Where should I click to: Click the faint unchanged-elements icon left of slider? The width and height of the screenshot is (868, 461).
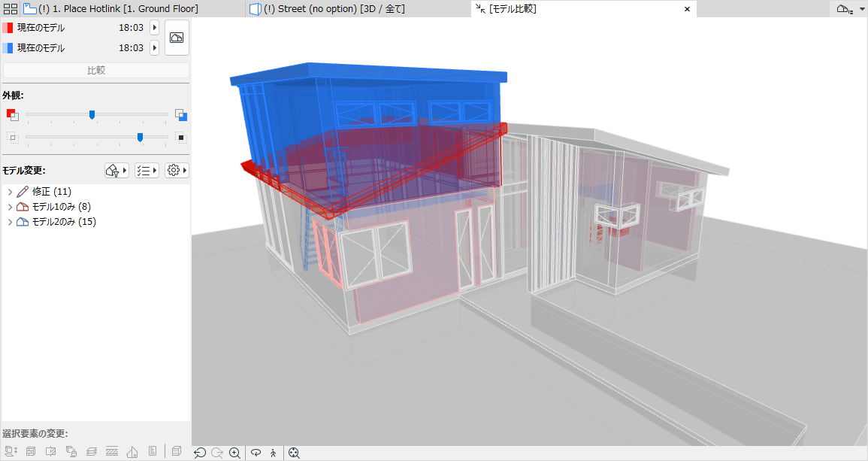12,137
